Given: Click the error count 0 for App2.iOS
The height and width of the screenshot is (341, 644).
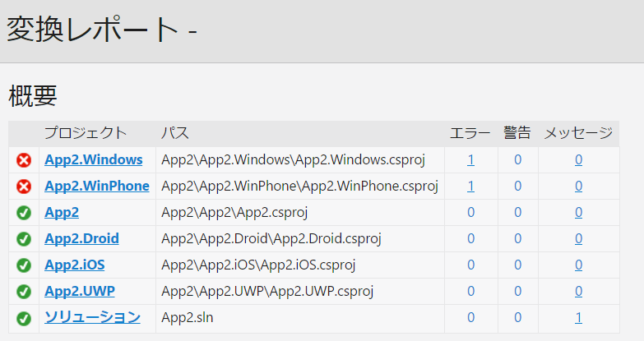Looking at the screenshot, I should pyautogui.click(x=471, y=265).
